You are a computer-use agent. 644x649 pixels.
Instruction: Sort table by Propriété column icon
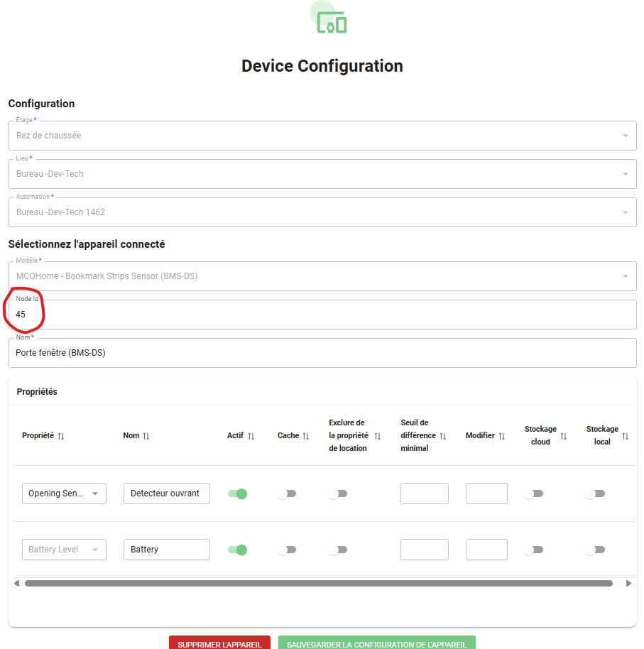(61, 436)
